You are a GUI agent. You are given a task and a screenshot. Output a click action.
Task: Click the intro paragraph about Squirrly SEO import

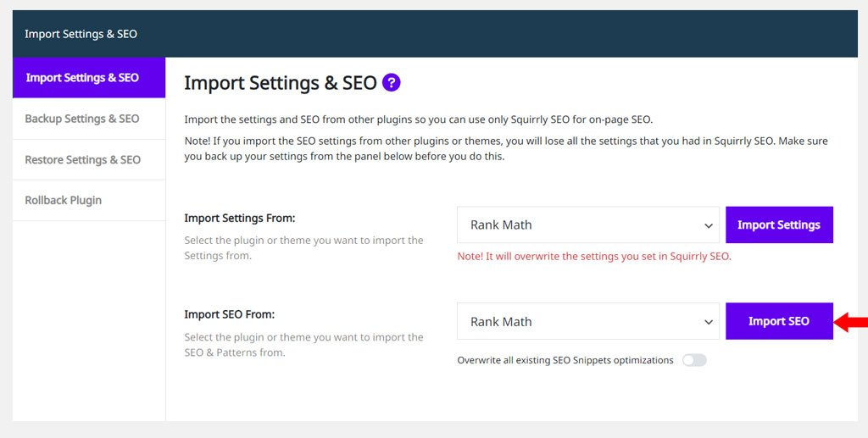click(419, 119)
